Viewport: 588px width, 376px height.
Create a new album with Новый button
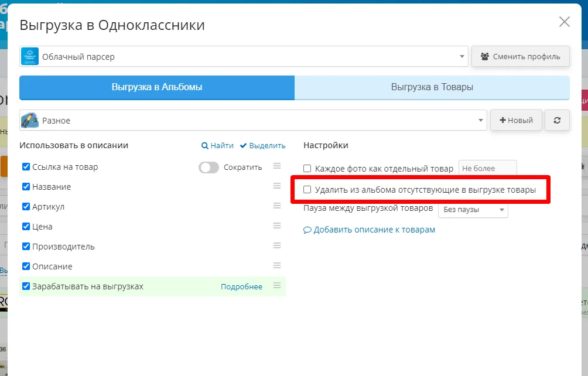516,120
